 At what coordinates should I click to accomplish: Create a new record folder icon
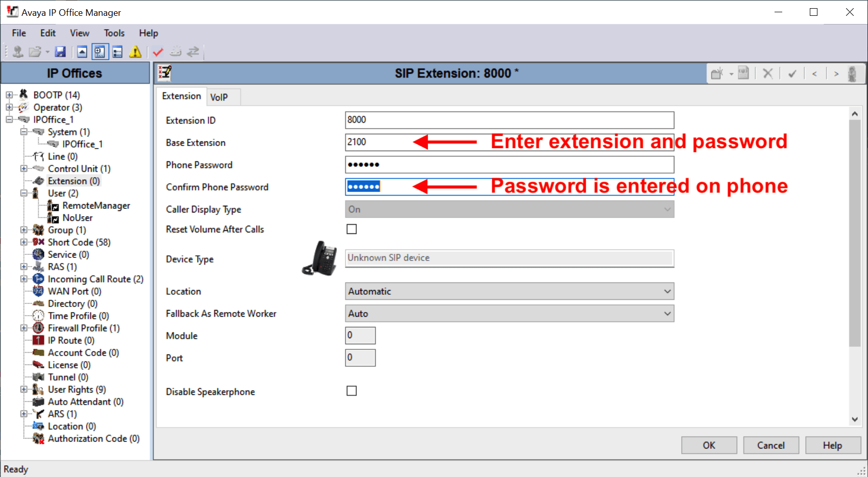point(717,74)
